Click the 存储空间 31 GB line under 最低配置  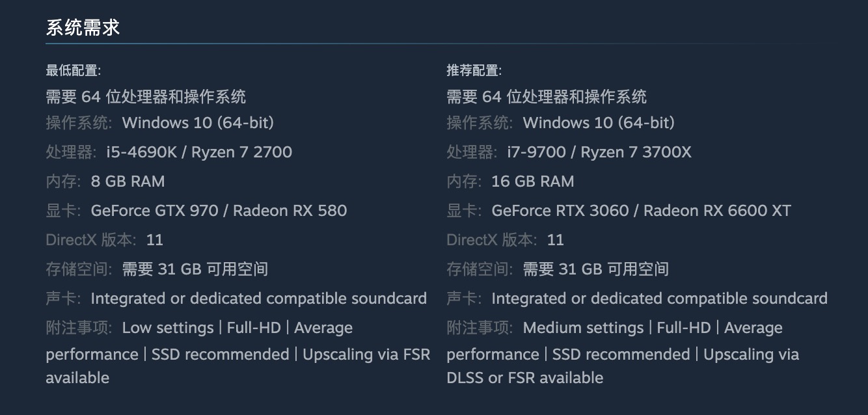[x=157, y=269]
